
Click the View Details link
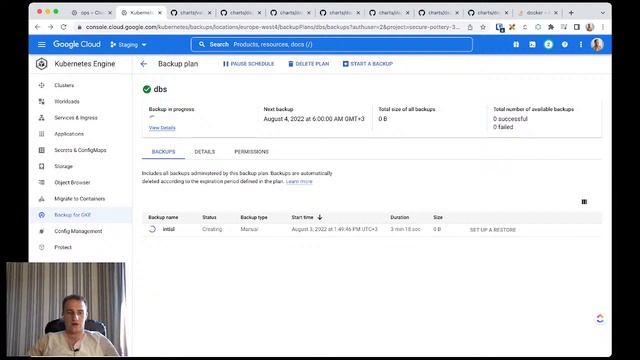(x=162, y=128)
